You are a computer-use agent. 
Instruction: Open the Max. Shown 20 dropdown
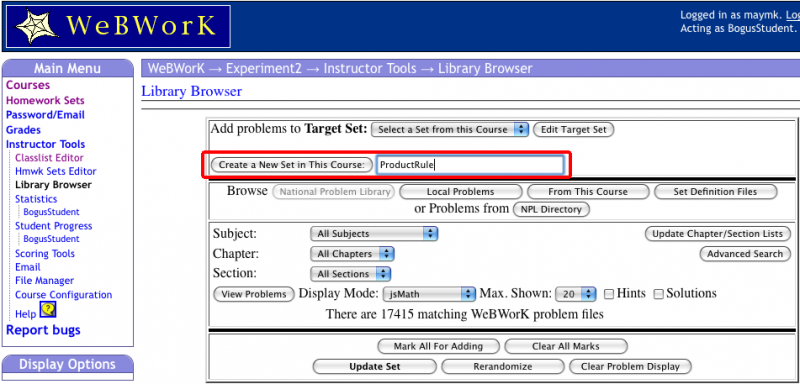pos(576,294)
